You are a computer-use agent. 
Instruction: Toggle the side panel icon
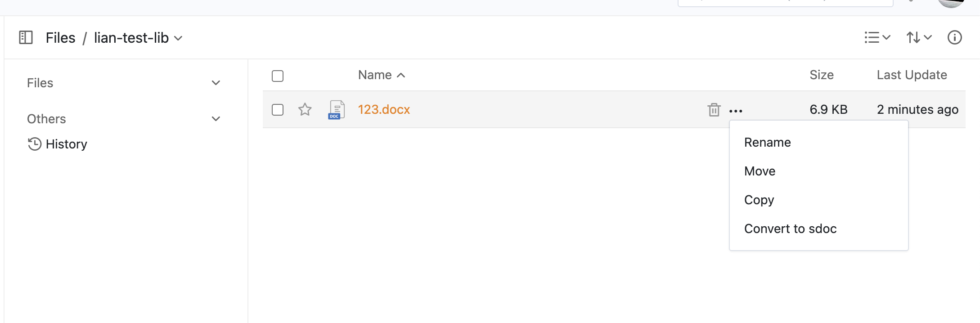(26, 37)
